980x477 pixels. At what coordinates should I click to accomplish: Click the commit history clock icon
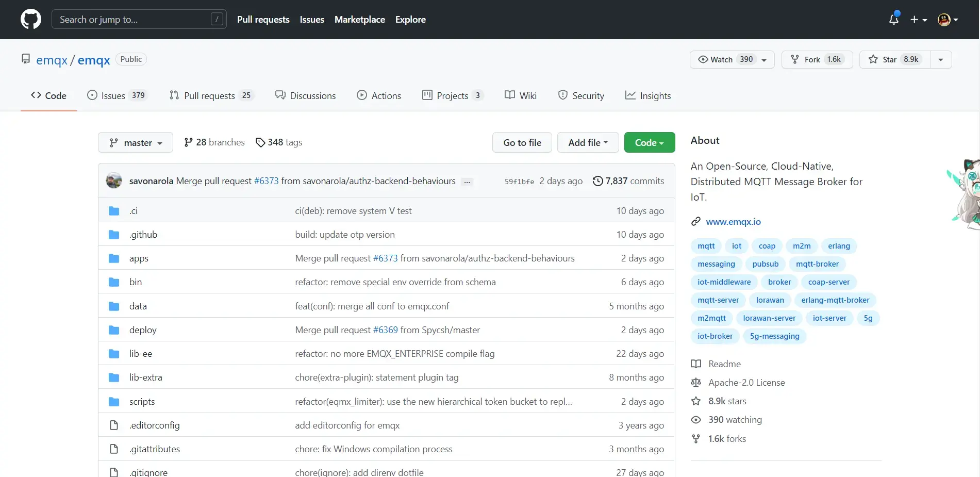[x=597, y=181]
